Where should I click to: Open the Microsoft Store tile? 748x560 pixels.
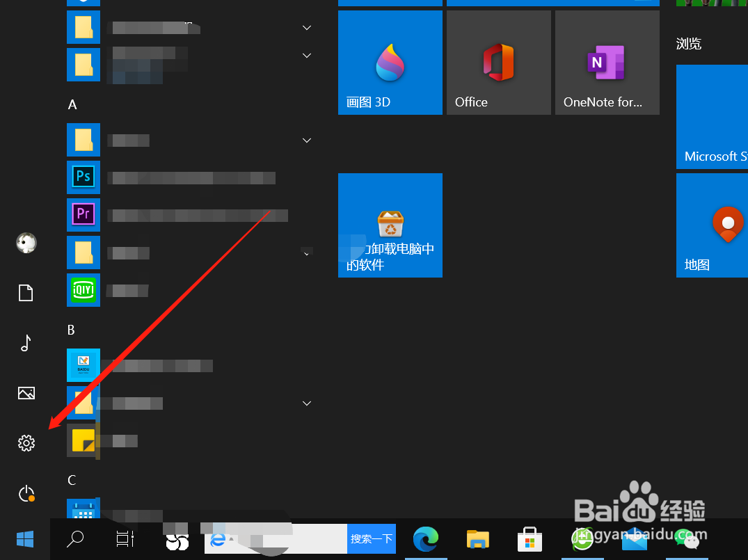coord(712,117)
